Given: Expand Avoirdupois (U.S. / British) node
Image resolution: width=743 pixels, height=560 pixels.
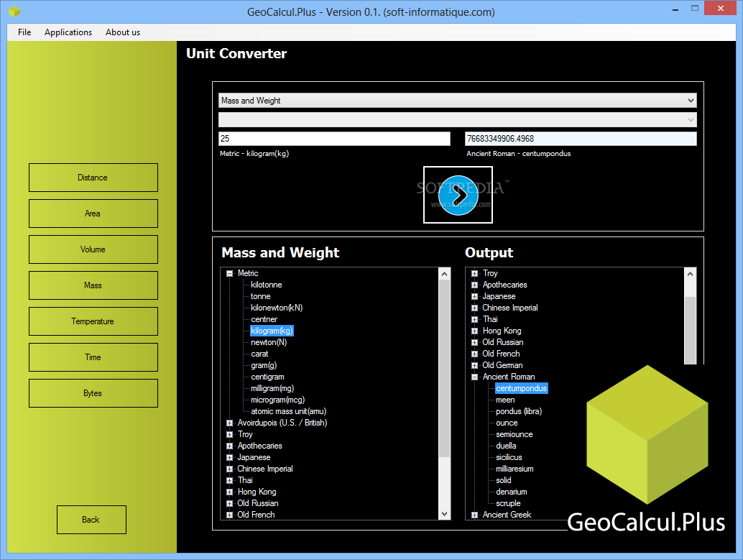Looking at the screenshot, I should coord(230,423).
